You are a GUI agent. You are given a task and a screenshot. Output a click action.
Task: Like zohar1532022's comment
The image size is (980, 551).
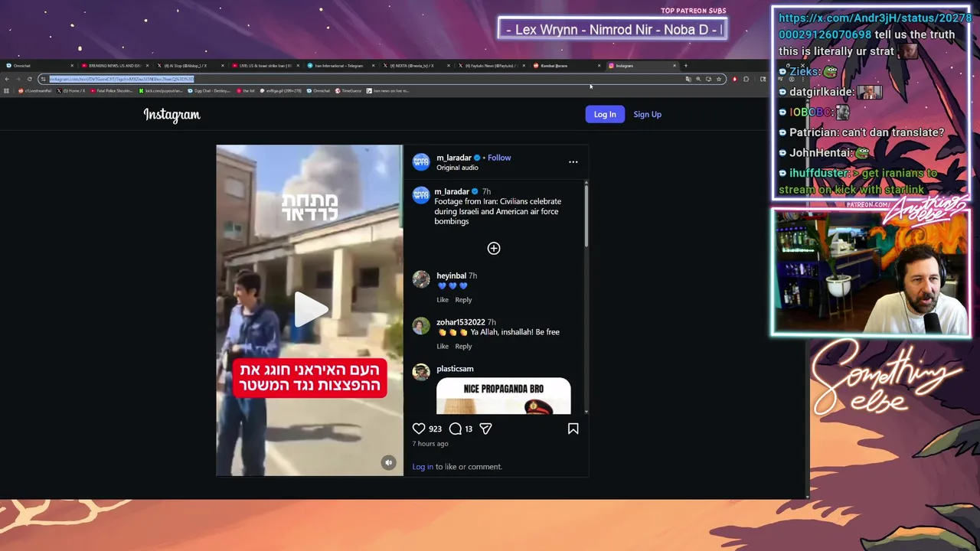[x=443, y=347]
